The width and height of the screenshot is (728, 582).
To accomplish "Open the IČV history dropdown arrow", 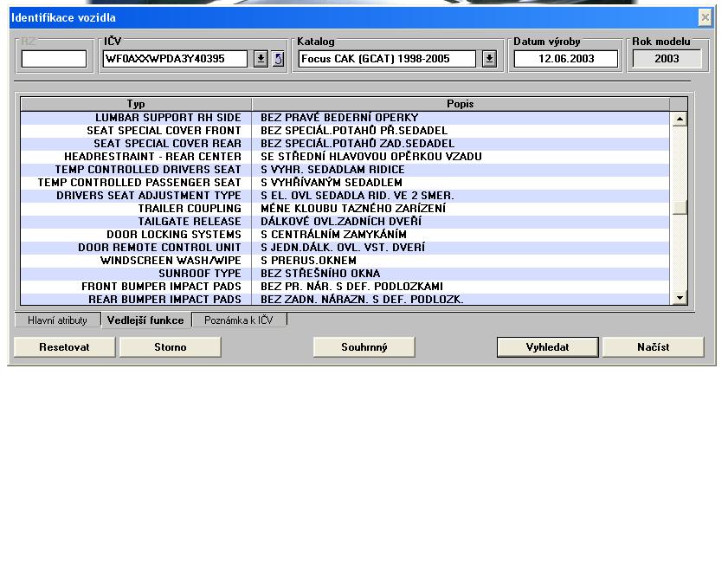I will pyautogui.click(x=261, y=59).
